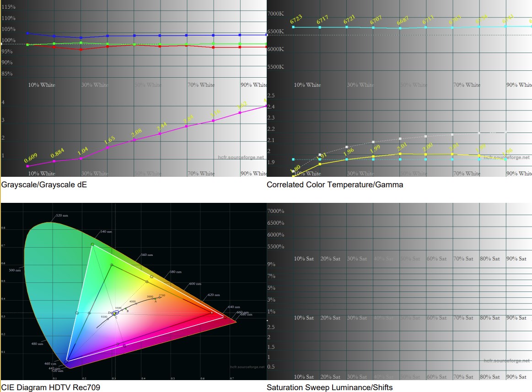Open the hcfr.sourceforge.net watermark in the grayscale dE chart

click(241, 157)
